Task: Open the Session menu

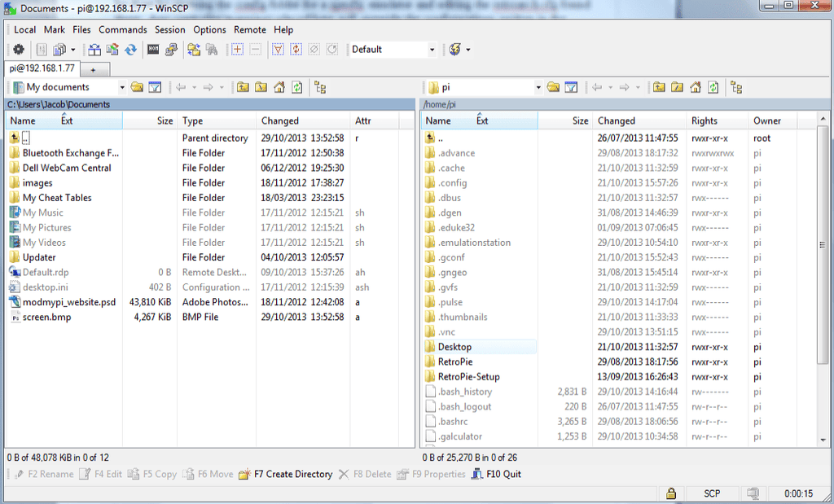Action: [170, 29]
